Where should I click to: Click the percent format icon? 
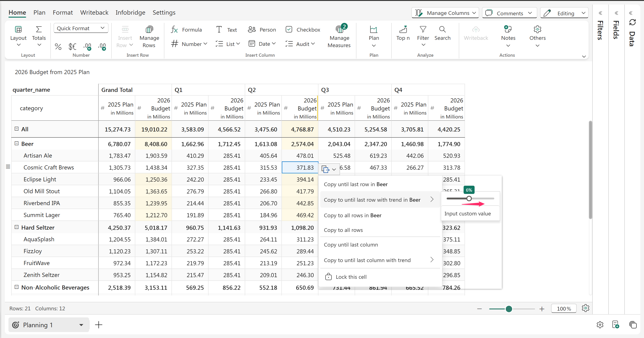[x=58, y=46]
